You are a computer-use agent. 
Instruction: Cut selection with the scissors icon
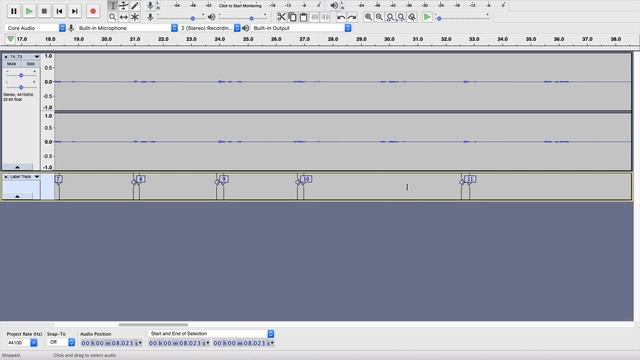point(281,17)
